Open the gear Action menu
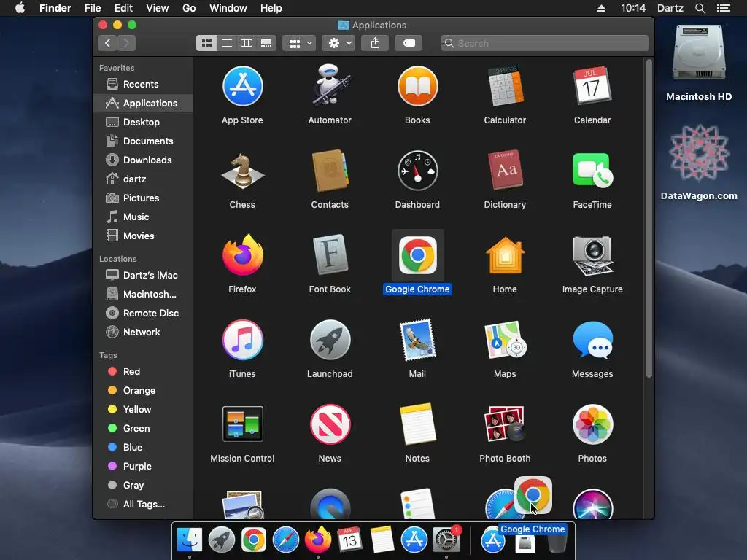The image size is (747, 560). [x=338, y=43]
